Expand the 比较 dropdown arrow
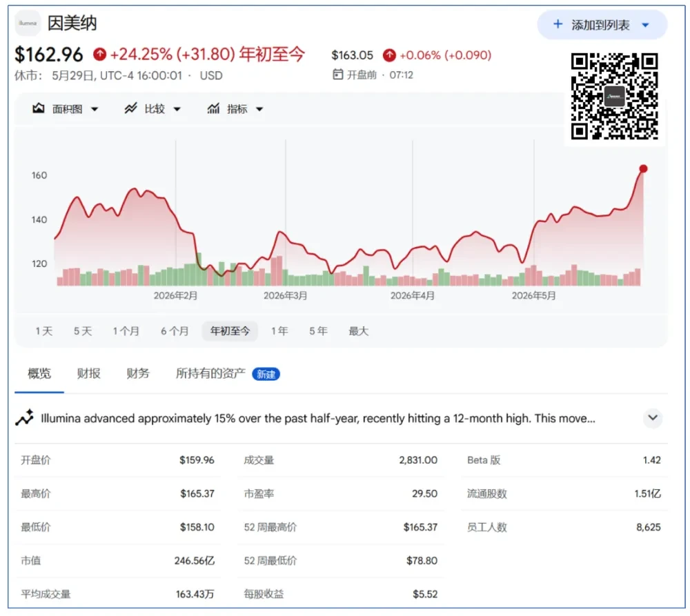690x616 pixels. pos(177,109)
